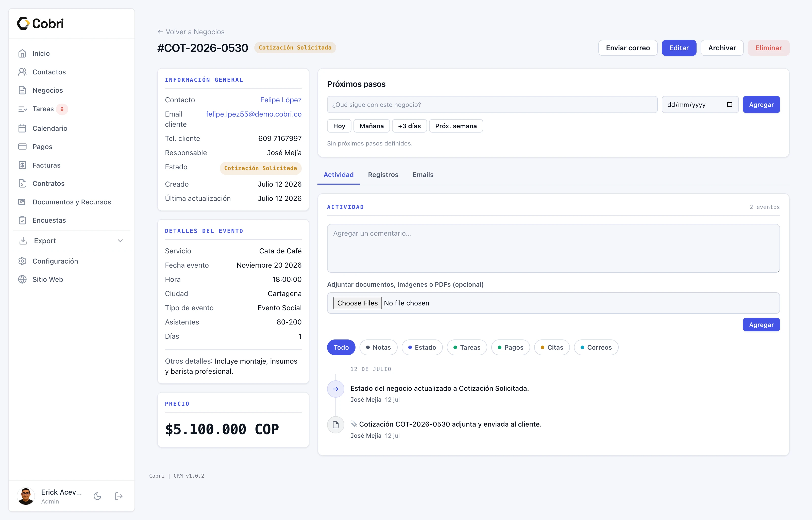The image size is (812, 520).
Task: Open Calendario via its calendar icon
Action: click(22, 128)
